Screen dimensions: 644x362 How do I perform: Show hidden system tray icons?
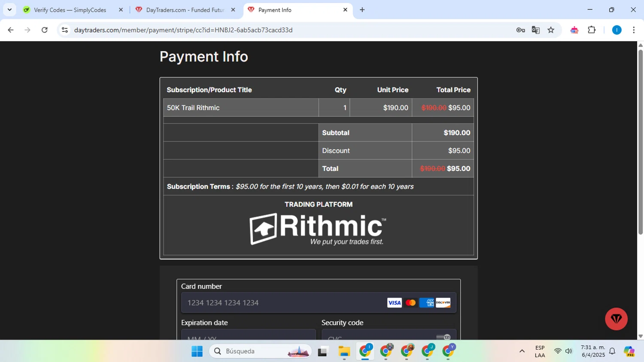[x=522, y=351]
